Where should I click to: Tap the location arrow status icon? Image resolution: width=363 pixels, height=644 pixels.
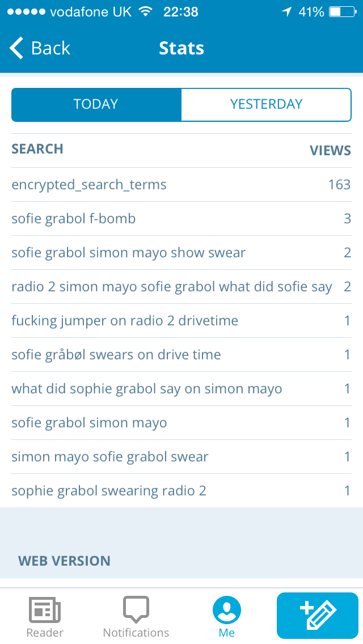tap(286, 11)
